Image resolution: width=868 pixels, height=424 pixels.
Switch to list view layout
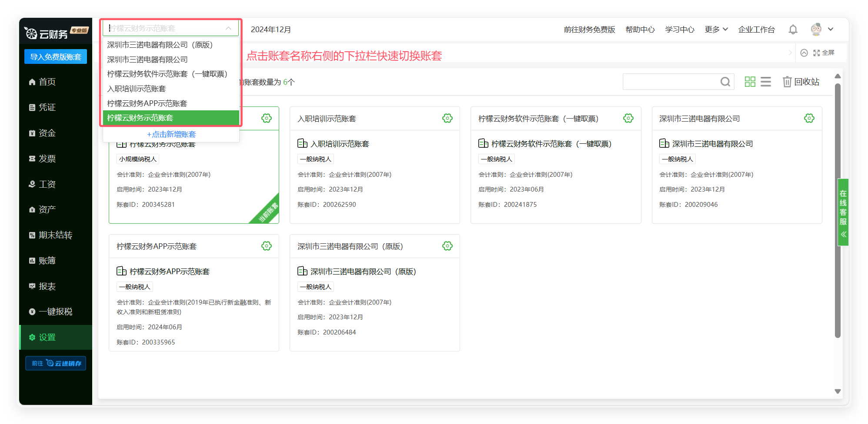(x=766, y=82)
